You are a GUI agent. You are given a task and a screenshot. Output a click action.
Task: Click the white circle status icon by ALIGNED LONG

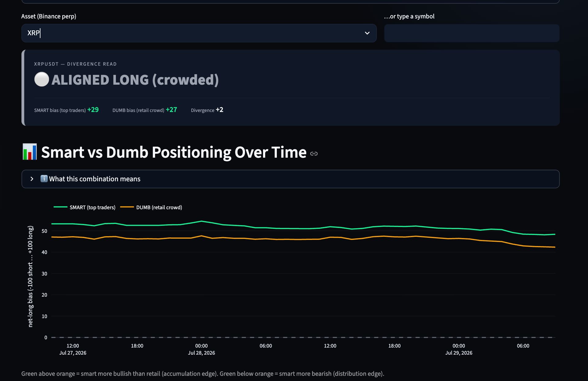pos(41,79)
